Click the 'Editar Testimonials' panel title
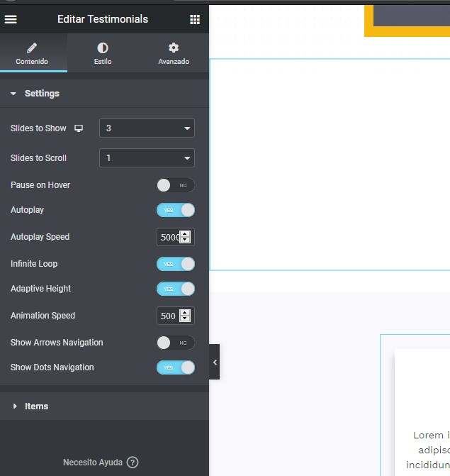This screenshot has width=450, height=476. point(103,19)
